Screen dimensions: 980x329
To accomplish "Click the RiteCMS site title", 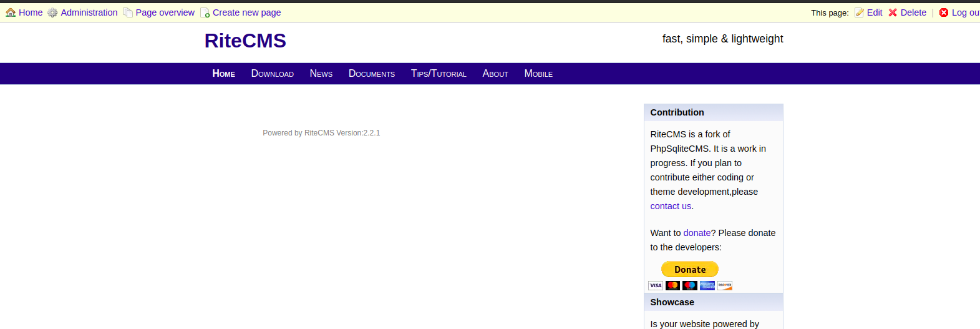I will coord(245,41).
